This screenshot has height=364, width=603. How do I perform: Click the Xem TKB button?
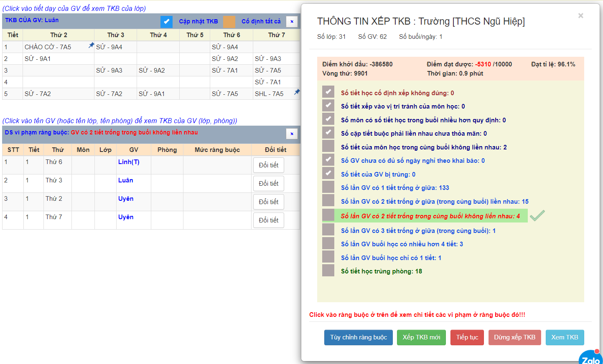pyautogui.click(x=565, y=337)
